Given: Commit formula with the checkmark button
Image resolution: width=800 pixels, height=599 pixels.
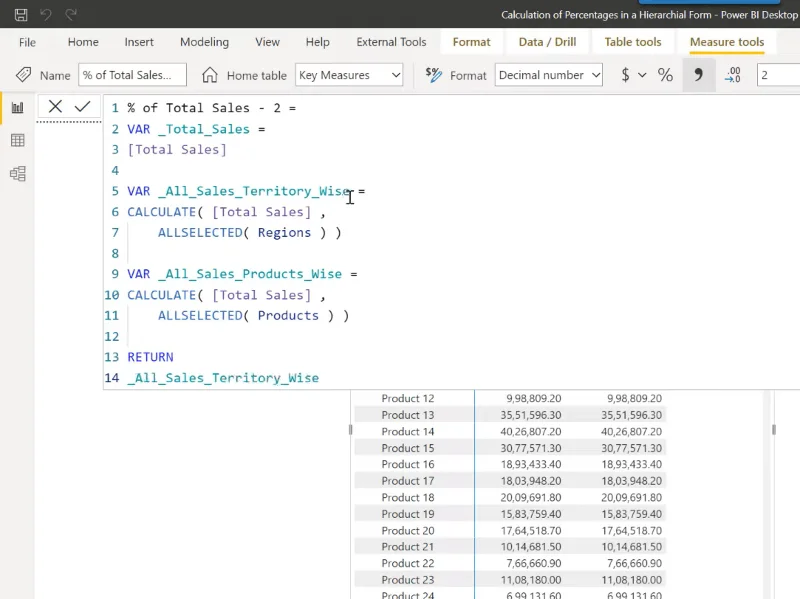Looking at the screenshot, I should [x=82, y=107].
